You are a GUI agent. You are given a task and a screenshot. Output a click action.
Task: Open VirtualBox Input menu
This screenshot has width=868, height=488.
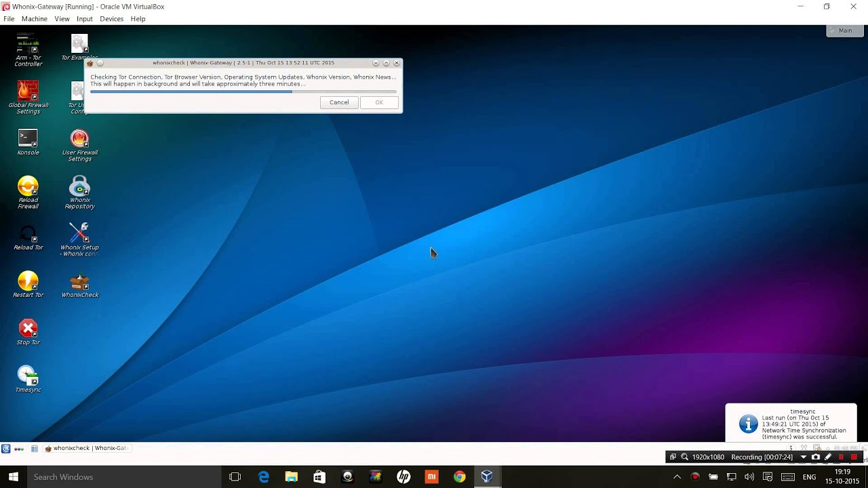85,19
